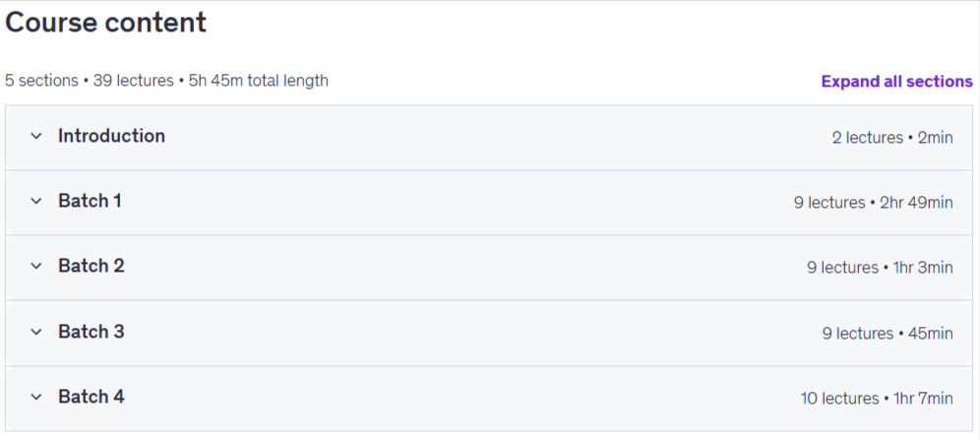Viewport: 980px width, 440px height.
Task: Click the '5h 45m total length' text
Action: pyautogui.click(x=258, y=81)
